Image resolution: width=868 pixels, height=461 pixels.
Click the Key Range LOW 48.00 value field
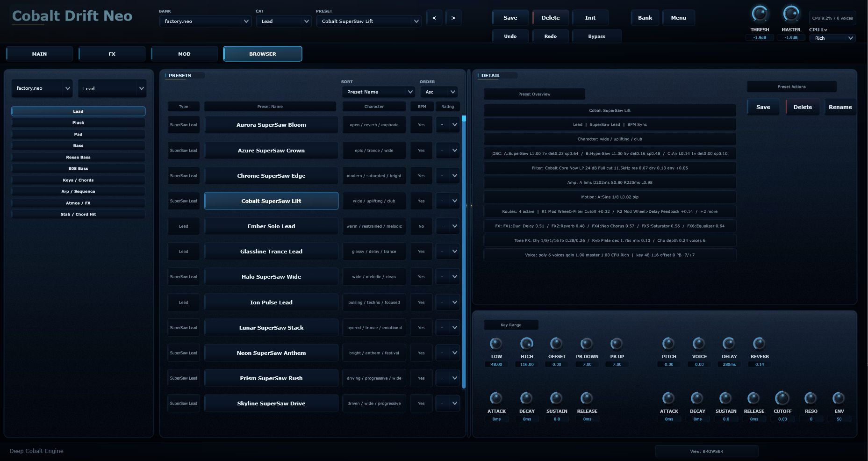(x=496, y=365)
